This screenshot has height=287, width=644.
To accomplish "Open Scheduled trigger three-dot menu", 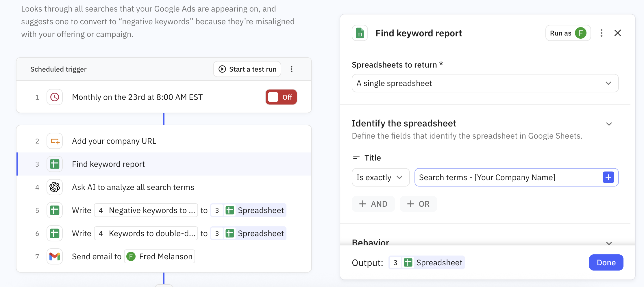I will (292, 69).
